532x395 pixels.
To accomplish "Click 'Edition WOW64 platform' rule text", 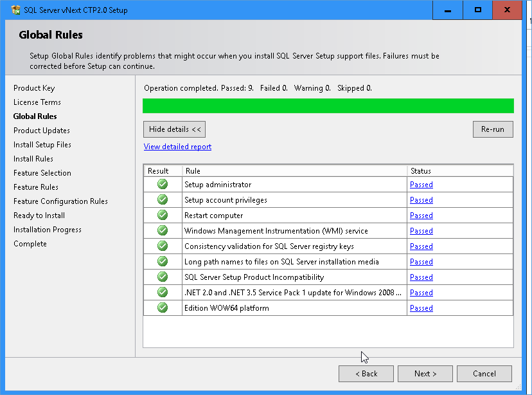I will (x=227, y=308).
